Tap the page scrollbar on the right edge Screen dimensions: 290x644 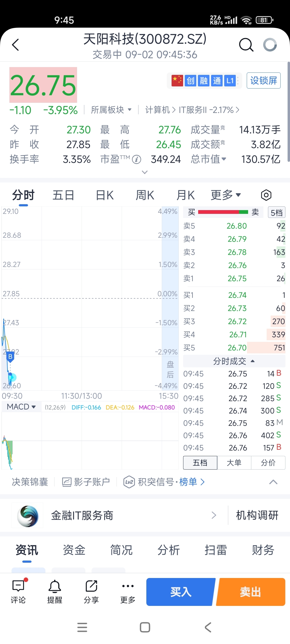click(289, 112)
